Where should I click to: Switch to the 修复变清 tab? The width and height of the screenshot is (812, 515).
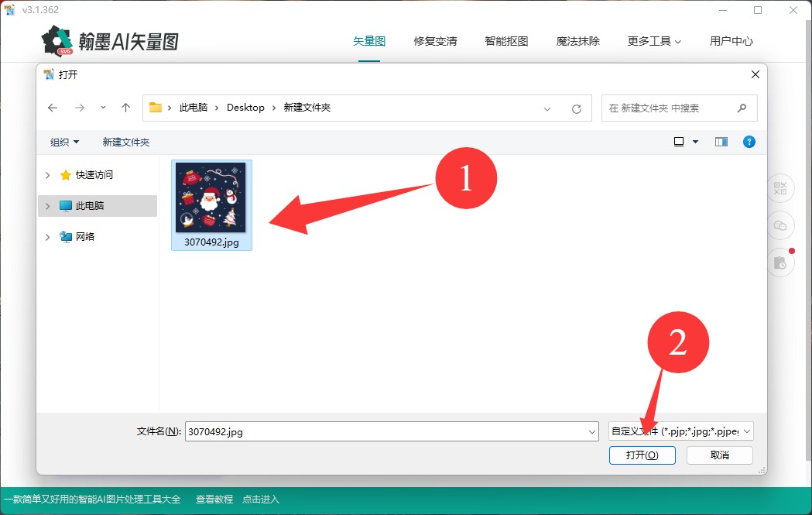(x=435, y=41)
